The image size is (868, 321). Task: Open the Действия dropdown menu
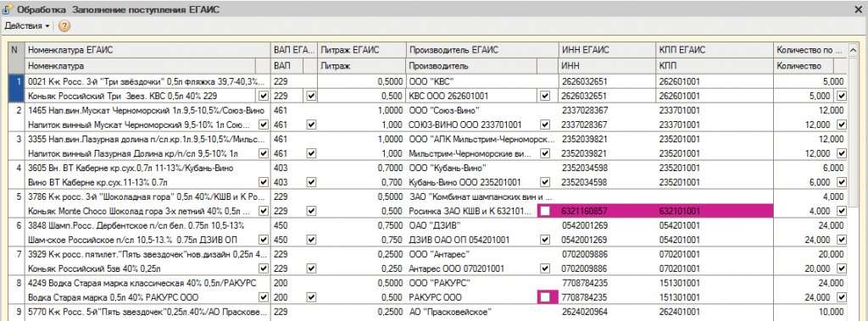27,26
